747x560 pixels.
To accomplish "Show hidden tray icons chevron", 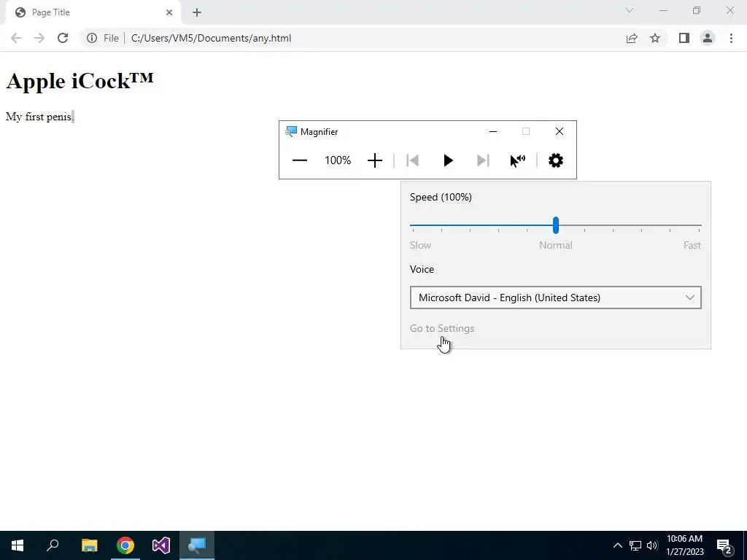I will [617, 545].
